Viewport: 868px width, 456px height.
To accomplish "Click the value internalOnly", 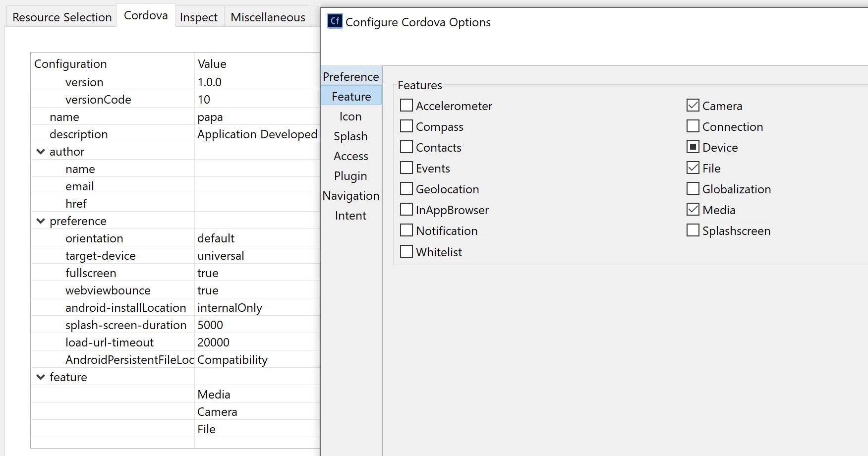I will pos(230,307).
